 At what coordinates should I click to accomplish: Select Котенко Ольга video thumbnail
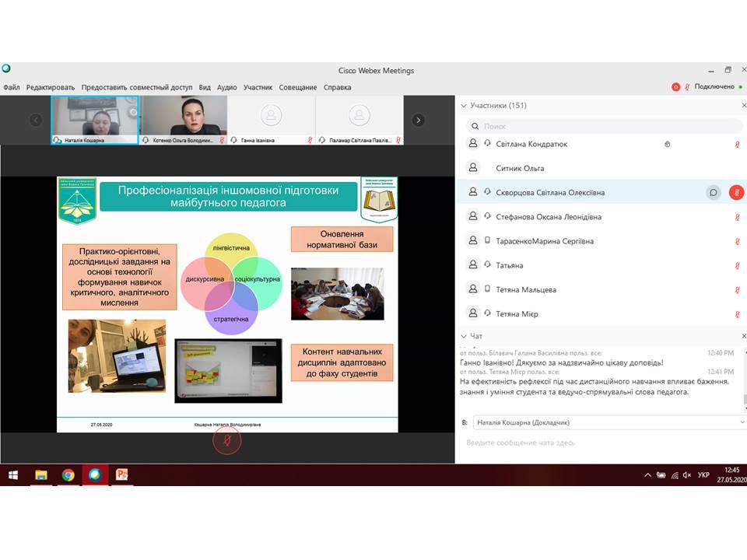[184, 118]
